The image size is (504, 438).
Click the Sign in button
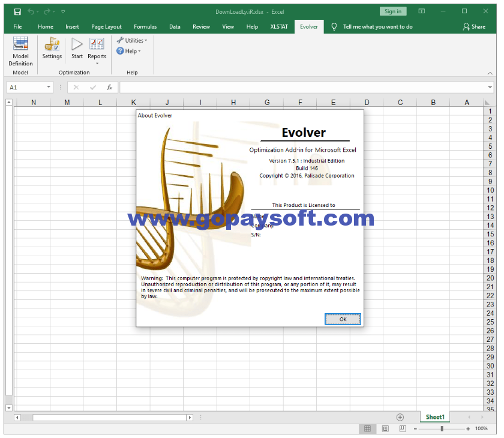point(393,11)
